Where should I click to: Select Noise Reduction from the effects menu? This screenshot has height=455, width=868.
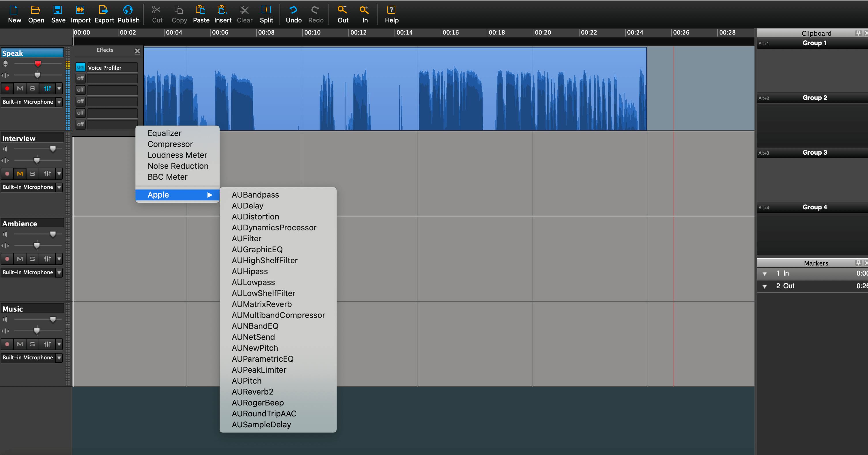coord(178,166)
